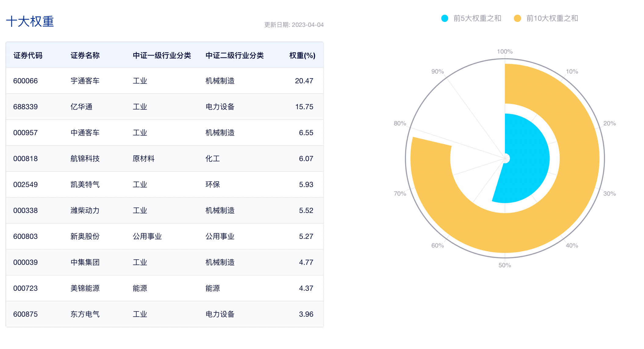The width and height of the screenshot is (644, 349).
Task: Click the 20% axis label on chart
Action: tap(610, 123)
